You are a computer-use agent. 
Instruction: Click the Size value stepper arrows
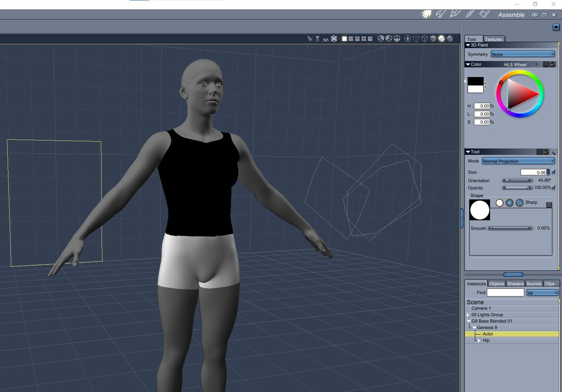coord(548,172)
